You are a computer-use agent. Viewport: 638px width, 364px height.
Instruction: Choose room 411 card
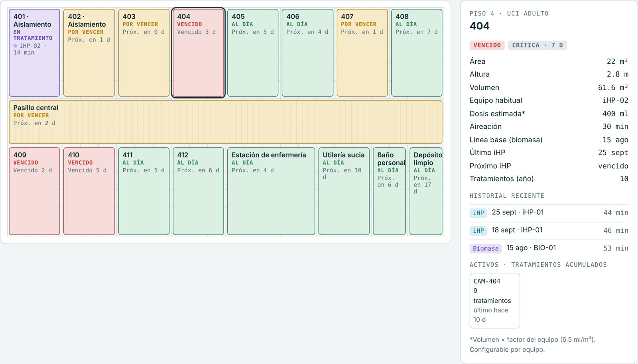144,191
